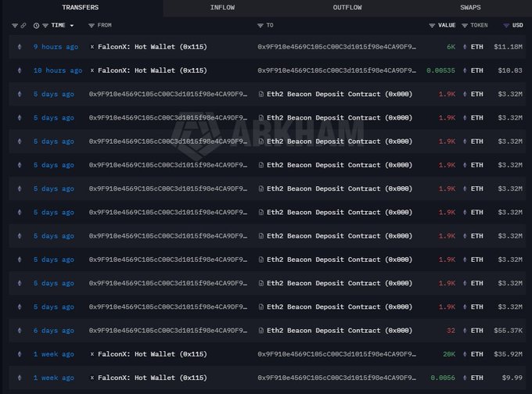Open recipient address 0x9F910e in 9 hours ago row
The image size is (532, 394).
[x=336, y=47]
